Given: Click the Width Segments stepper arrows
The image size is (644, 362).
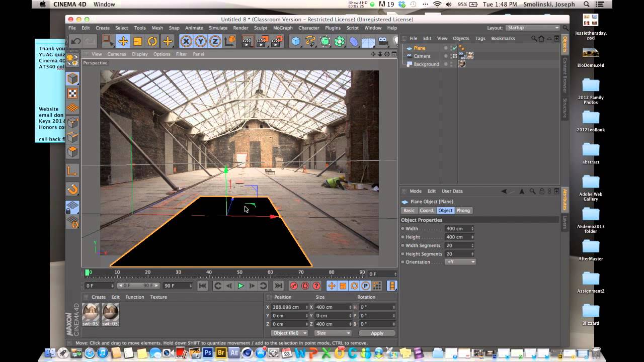Looking at the screenshot, I should coord(472,245).
